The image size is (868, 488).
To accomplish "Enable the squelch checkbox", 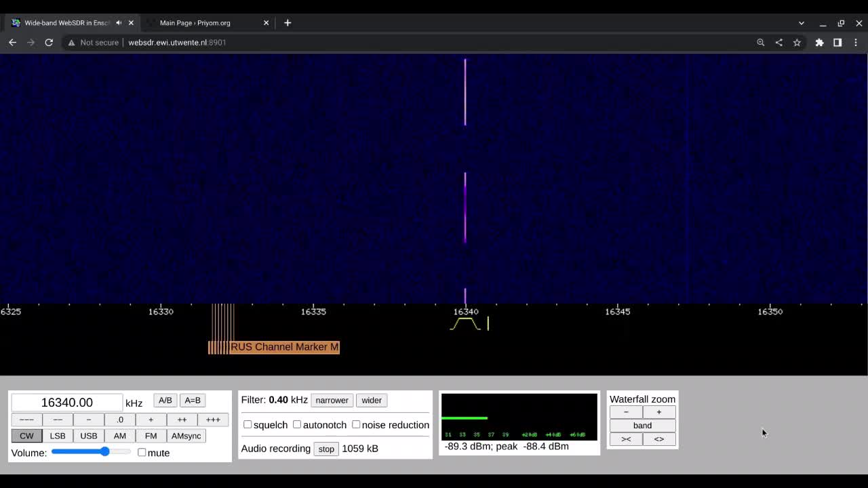I will [x=248, y=424].
